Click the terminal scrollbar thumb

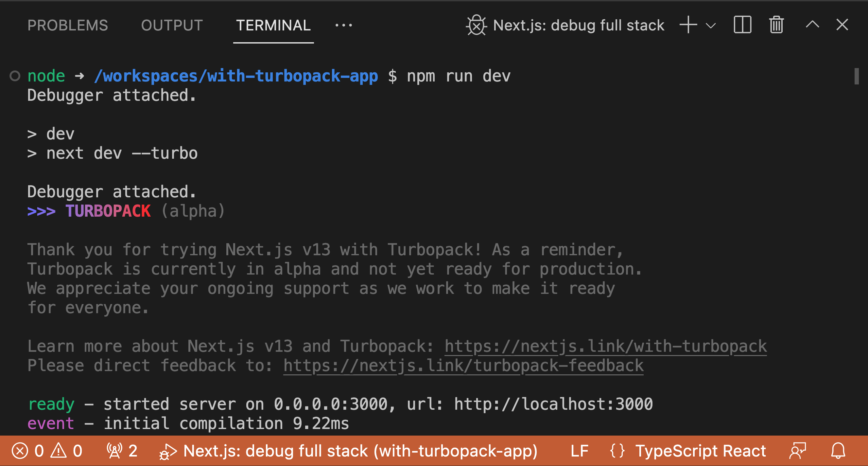[x=856, y=76]
